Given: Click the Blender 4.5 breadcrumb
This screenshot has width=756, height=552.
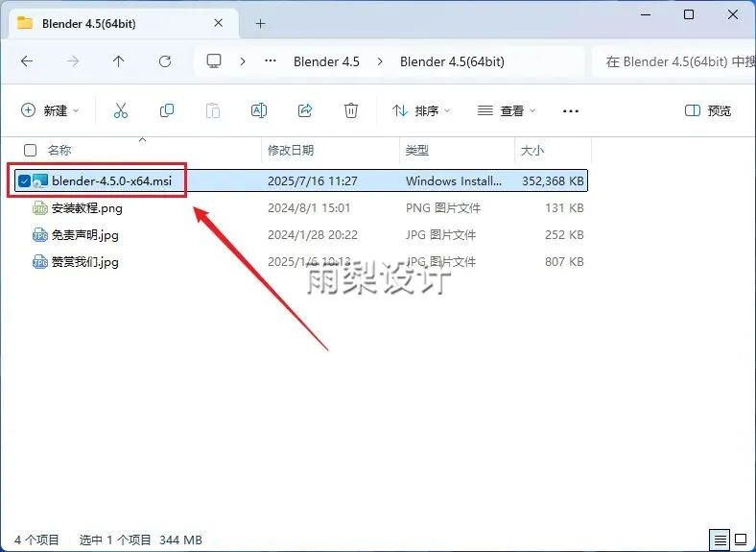Looking at the screenshot, I should (x=326, y=61).
